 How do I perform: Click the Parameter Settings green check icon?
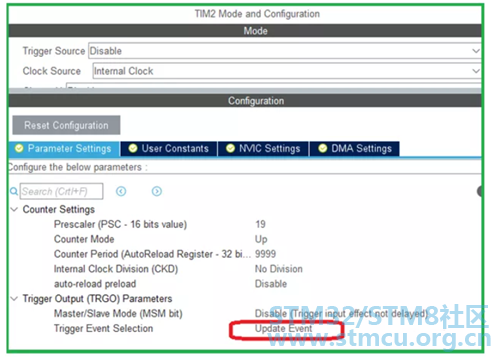(19, 148)
